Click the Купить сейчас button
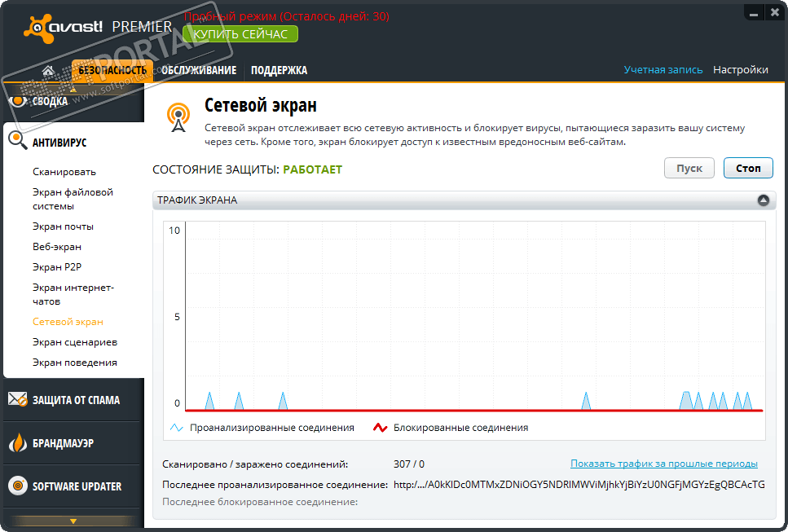 [x=240, y=34]
